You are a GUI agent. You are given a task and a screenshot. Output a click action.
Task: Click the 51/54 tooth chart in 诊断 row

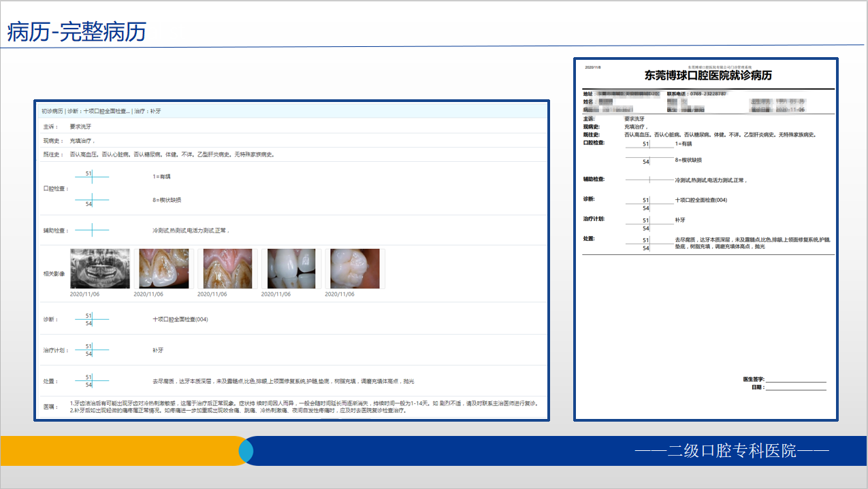[91, 319]
